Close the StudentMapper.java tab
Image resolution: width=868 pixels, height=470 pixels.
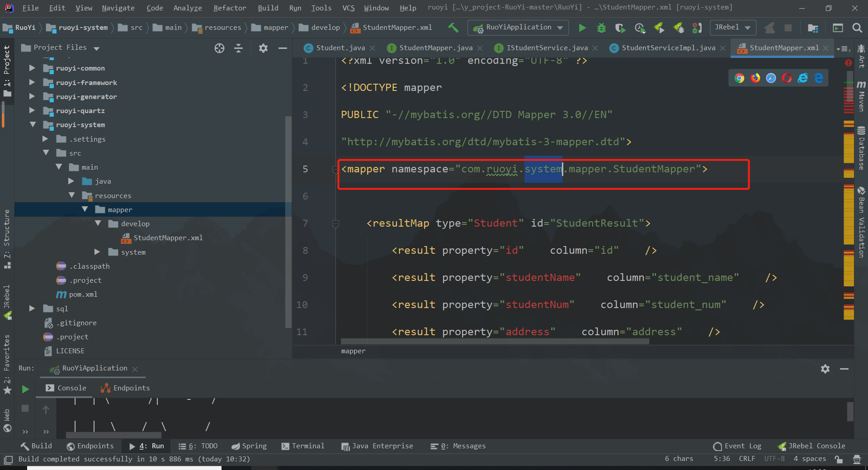[480, 48]
